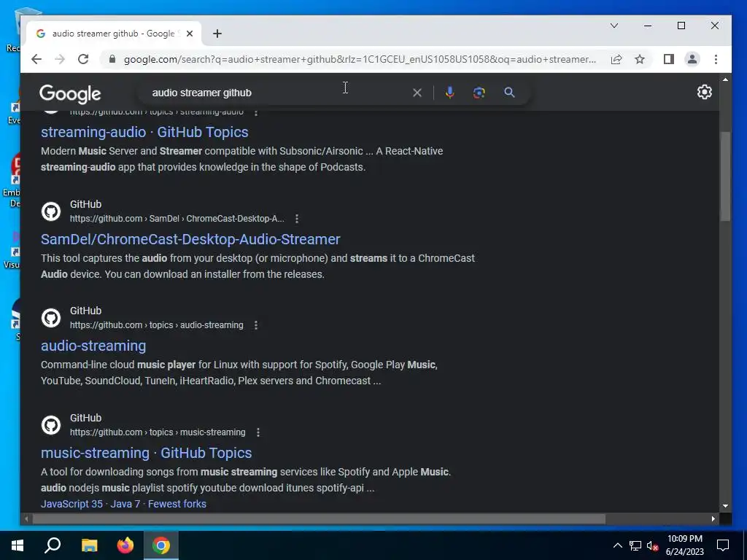Click GitHub favicon of music-streaming result

pyautogui.click(x=51, y=425)
